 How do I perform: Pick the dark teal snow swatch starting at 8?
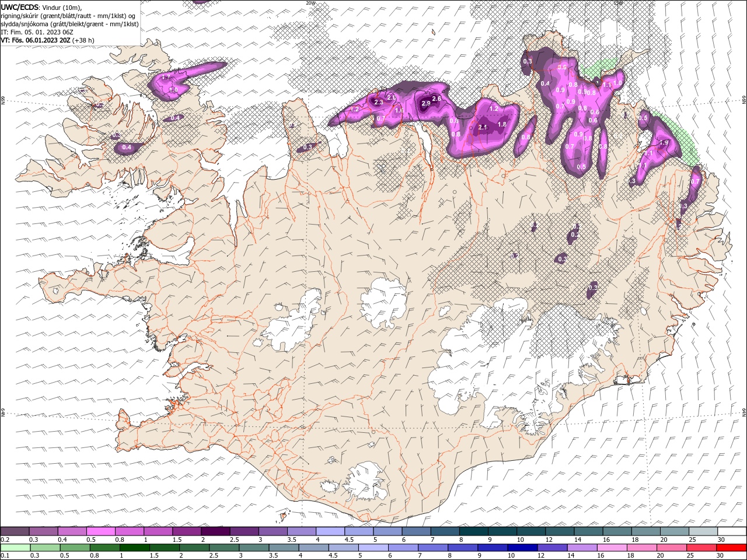click(474, 531)
